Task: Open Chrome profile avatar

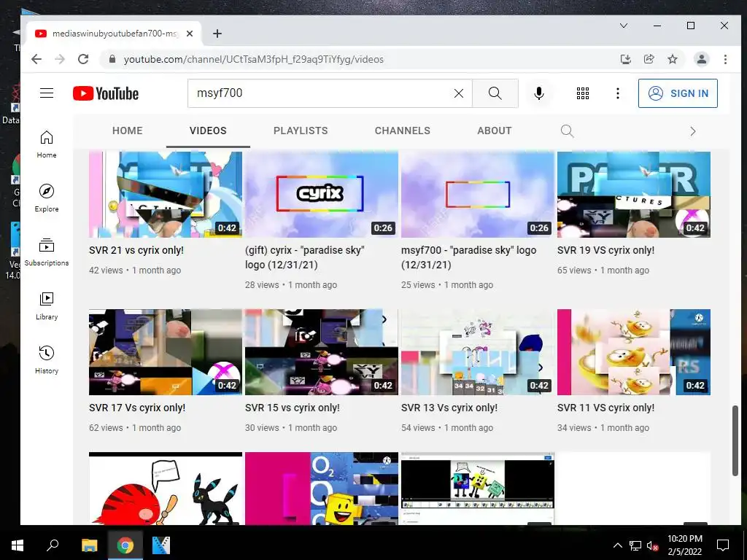Action: point(701,59)
